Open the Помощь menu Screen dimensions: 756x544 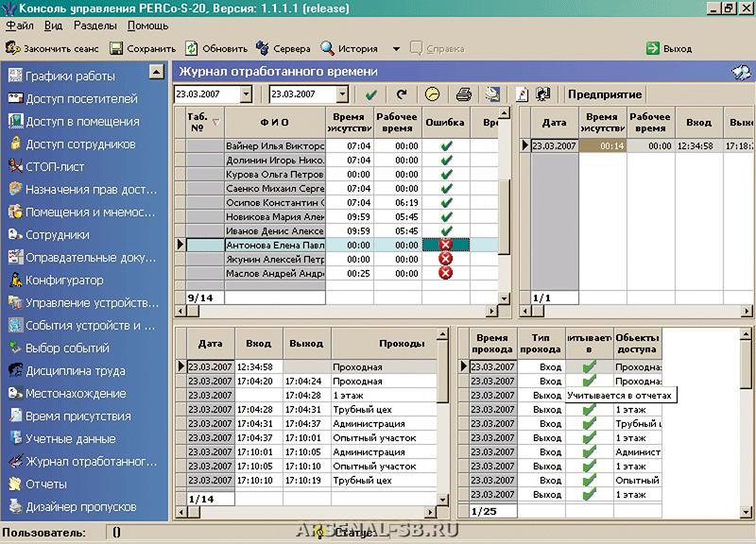click(x=147, y=26)
